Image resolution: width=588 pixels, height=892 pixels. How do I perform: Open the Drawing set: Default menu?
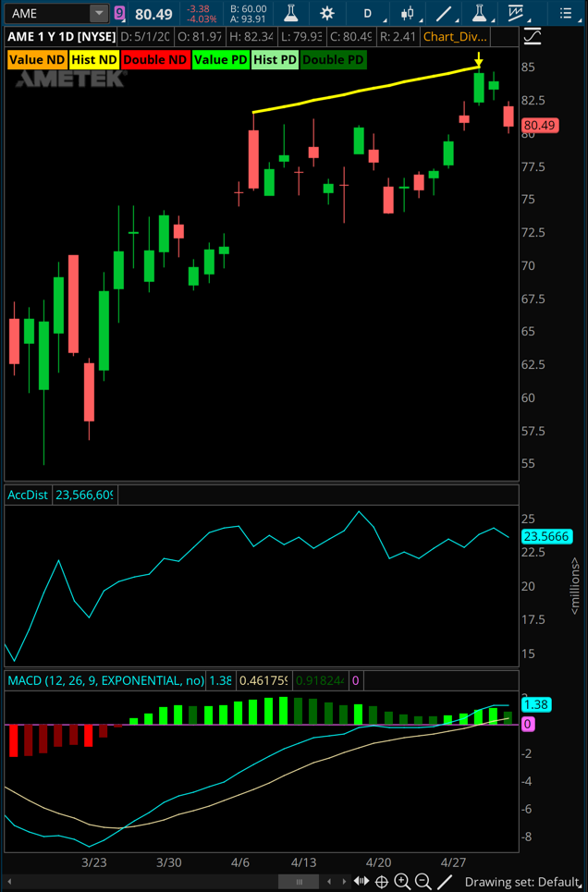(x=523, y=883)
